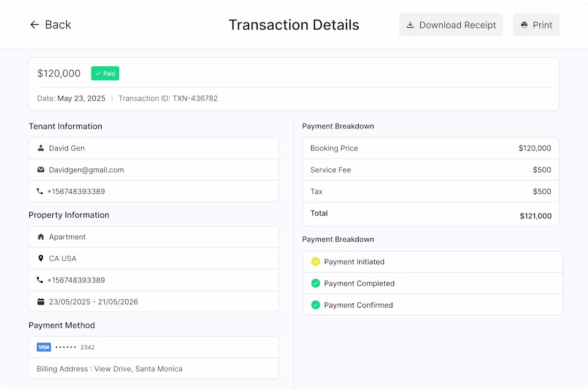This screenshot has width=588, height=389.
Task: Click the tenant phone number +156748393389
Action: click(76, 192)
